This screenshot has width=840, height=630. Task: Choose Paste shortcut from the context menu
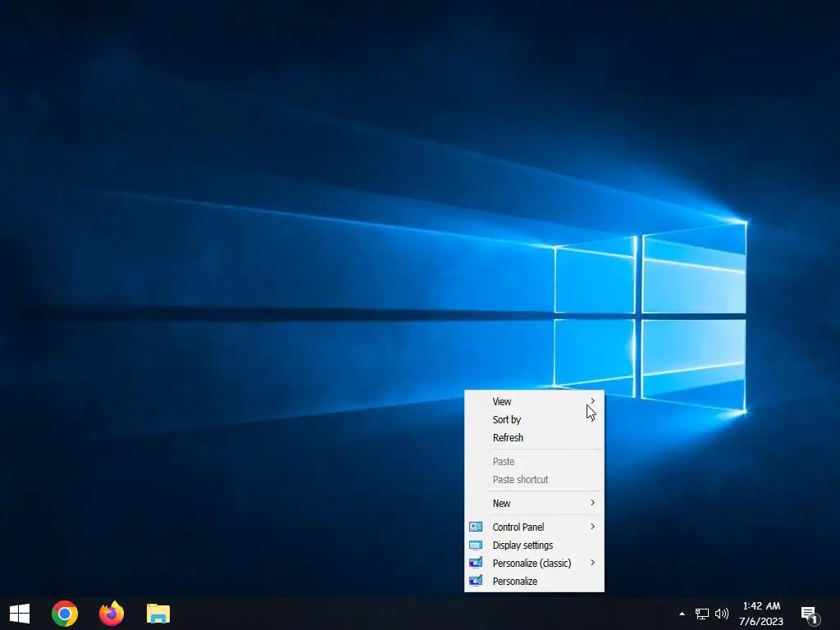pos(534,479)
